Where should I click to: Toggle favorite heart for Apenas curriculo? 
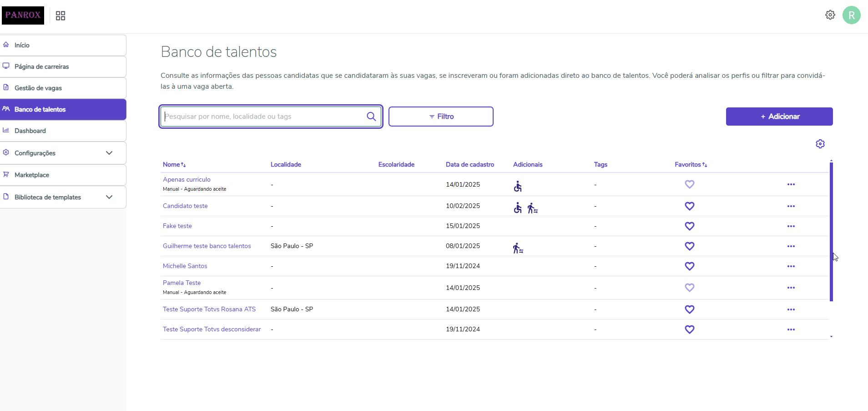tap(690, 184)
